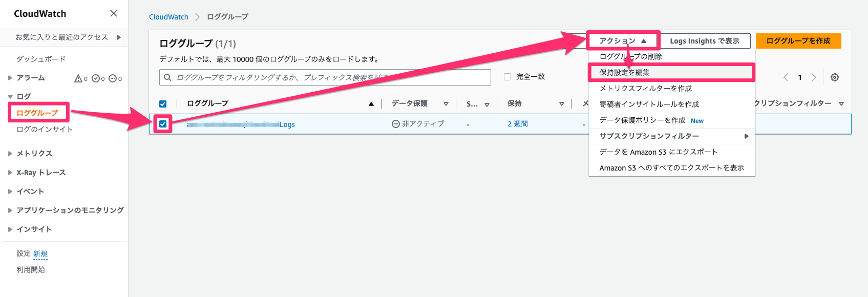Choose 保持設定を編集 from menu

coord(672,72)
